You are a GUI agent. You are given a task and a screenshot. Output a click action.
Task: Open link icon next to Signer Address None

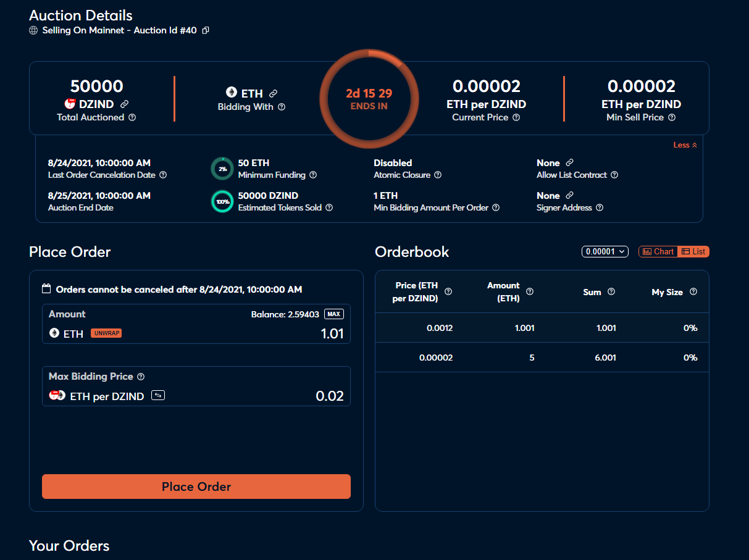(x=569, y=195)
